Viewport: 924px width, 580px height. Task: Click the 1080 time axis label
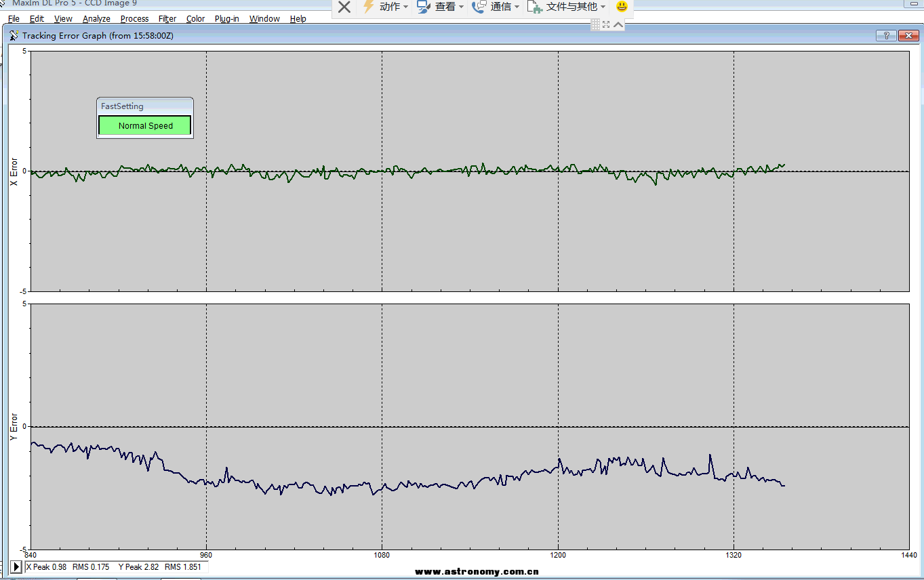pos(382,555)
